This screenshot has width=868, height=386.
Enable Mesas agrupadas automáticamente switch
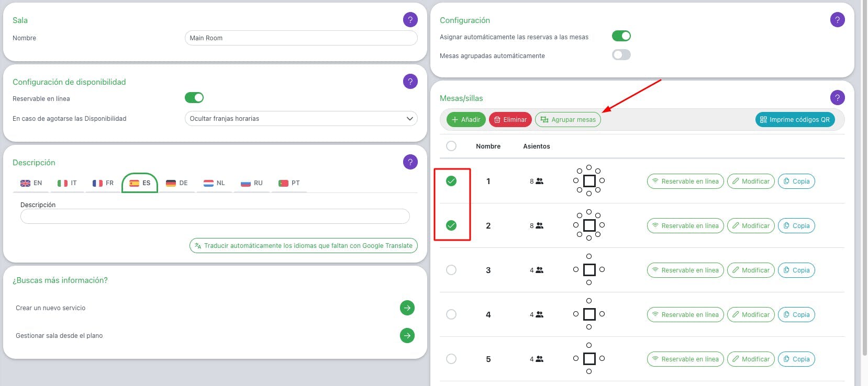coord(621,55)
